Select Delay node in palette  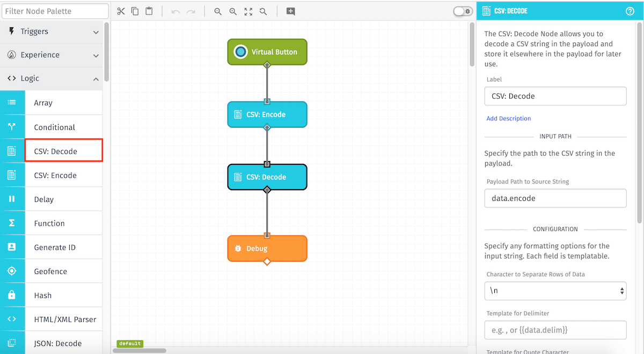pos(63,199)
